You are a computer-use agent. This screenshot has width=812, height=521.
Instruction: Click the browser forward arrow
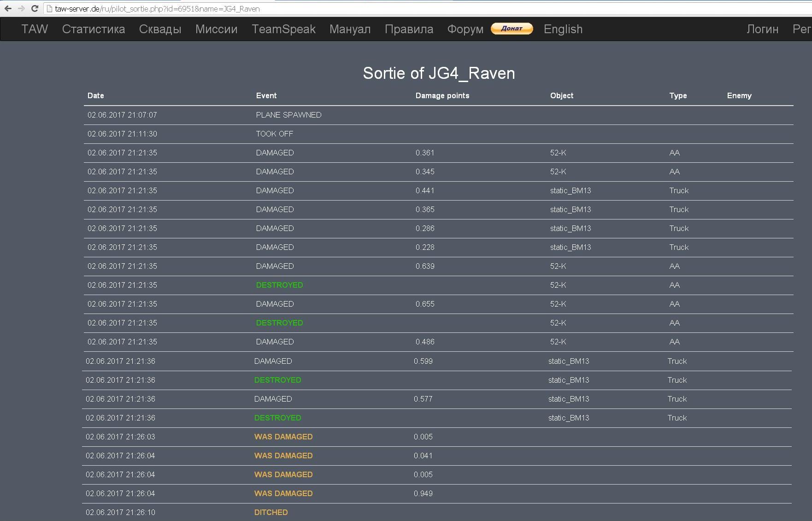click(x=21, y=8)
